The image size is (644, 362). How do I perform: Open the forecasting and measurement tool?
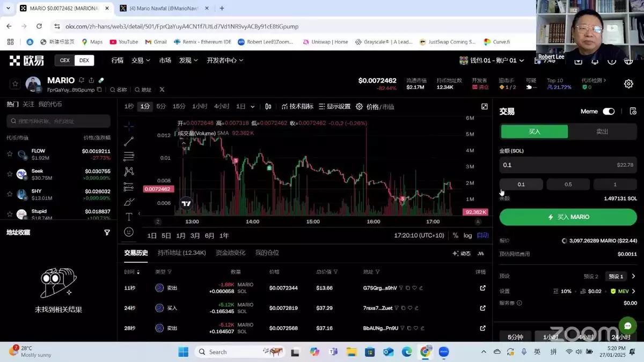click(129, 187)
